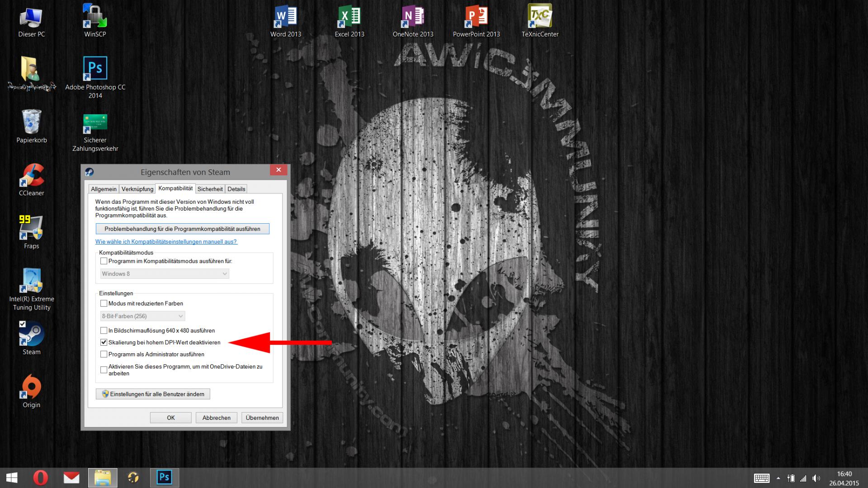868x488 pixels.
Task: Select the CCleaner desktop icon
Action: [x=31, y=179]
